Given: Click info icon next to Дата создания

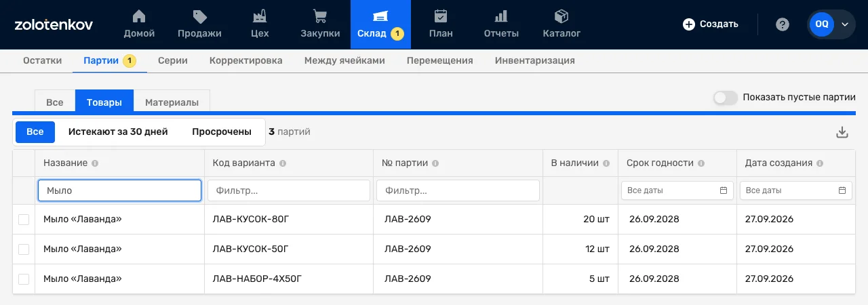Looking at the screenshot, I should (x=820, y=163).
